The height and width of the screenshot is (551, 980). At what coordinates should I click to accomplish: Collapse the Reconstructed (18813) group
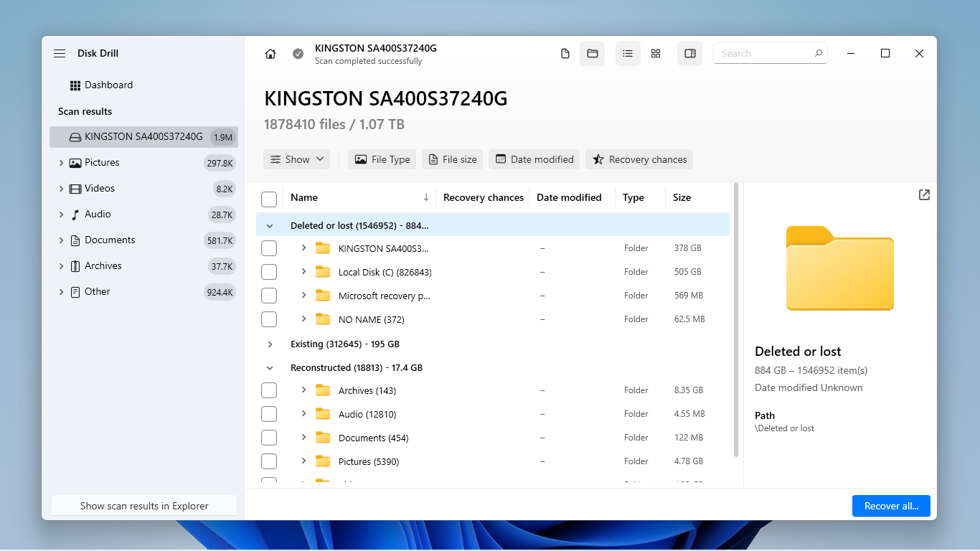point(270,368)
